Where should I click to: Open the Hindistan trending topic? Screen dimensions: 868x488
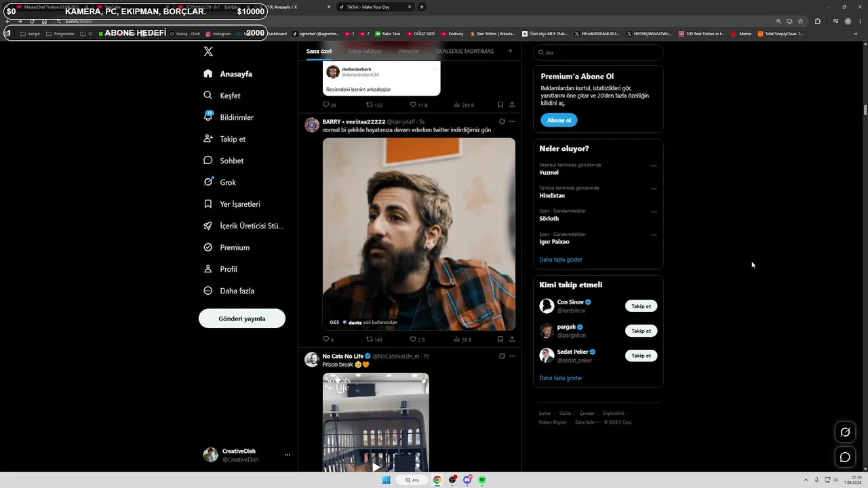click(552, 196)
